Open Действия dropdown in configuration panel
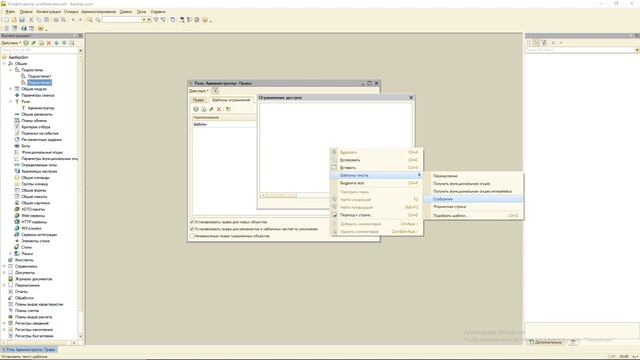Viewport: 640px width, 360px height. [11, 43]
